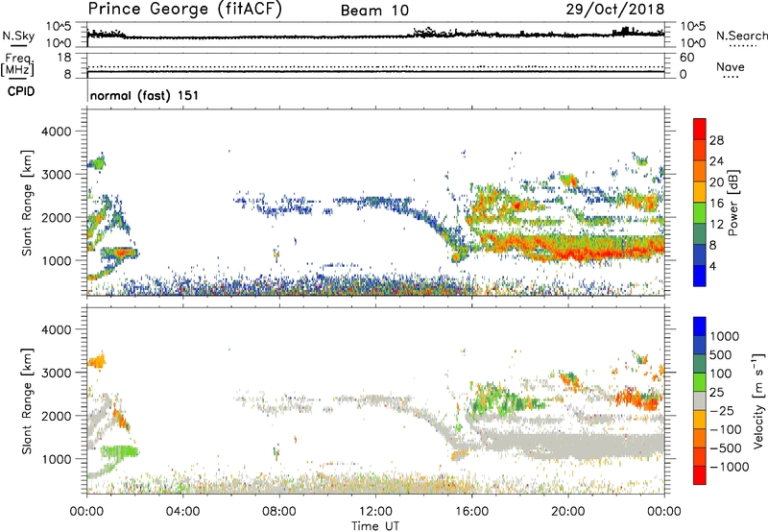The height and width of the screenshot is (532, 768).
Task: Click the "Nave" legend label
Action: (x=731, y=66)
